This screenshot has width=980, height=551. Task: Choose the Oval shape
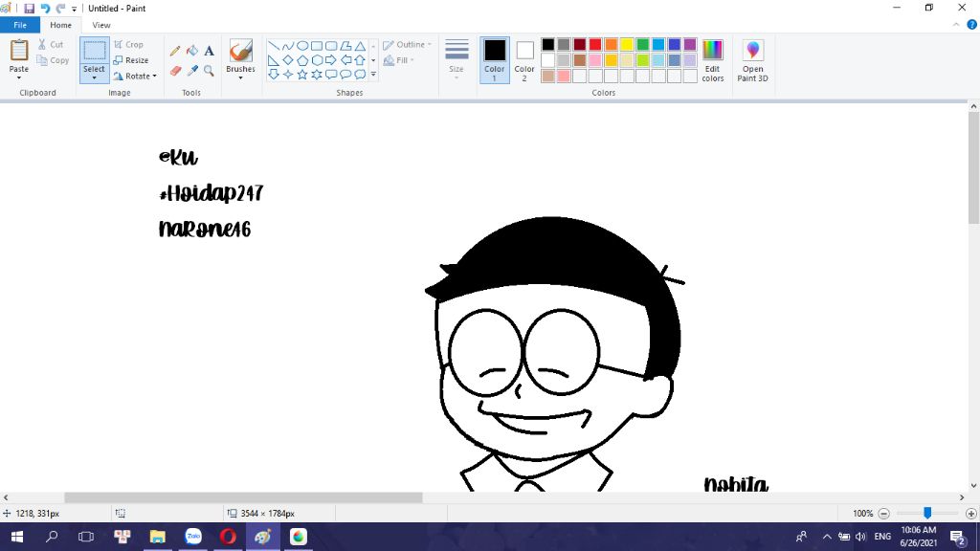point(301,46)
